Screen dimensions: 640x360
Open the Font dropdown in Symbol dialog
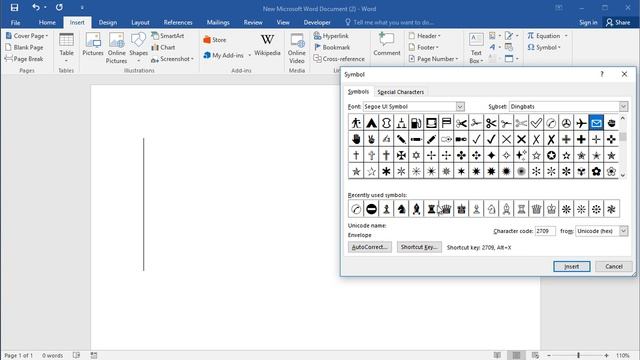[460, 107]
